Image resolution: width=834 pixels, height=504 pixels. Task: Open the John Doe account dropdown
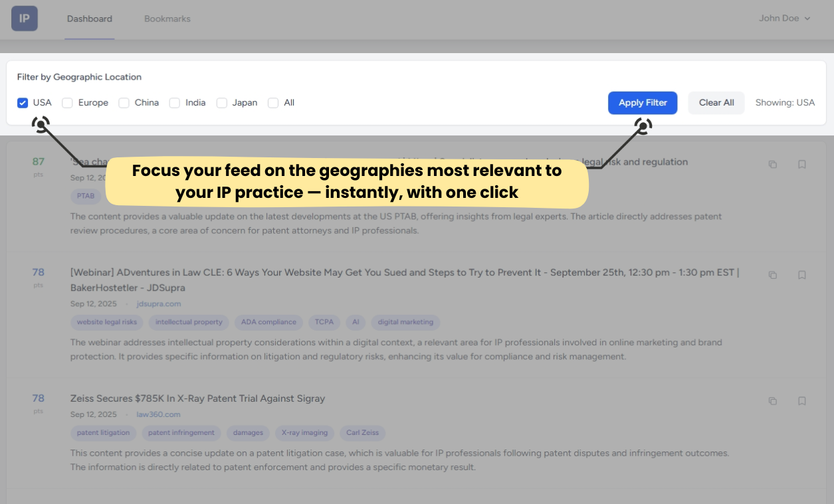tap(784, 19)
